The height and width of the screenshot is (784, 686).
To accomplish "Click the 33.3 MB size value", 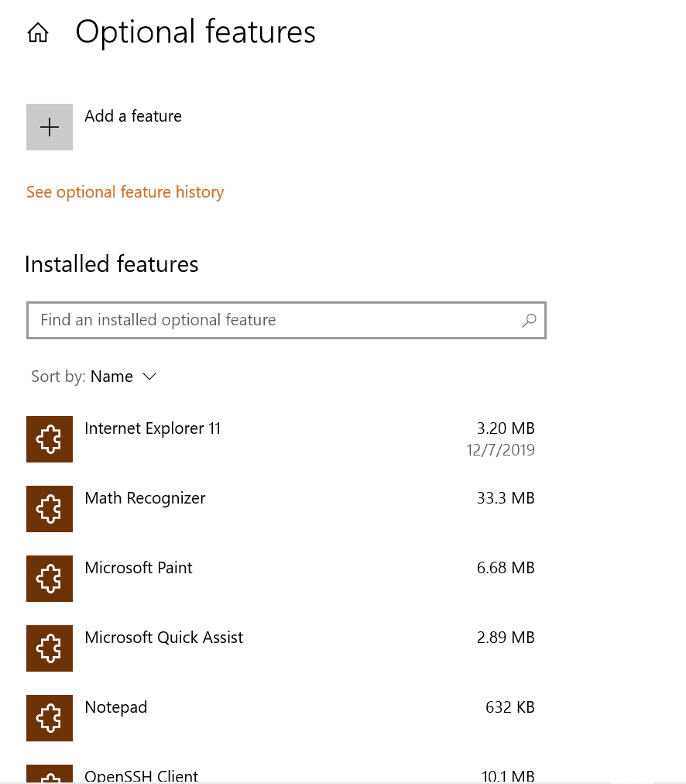I will pos(506,498).
